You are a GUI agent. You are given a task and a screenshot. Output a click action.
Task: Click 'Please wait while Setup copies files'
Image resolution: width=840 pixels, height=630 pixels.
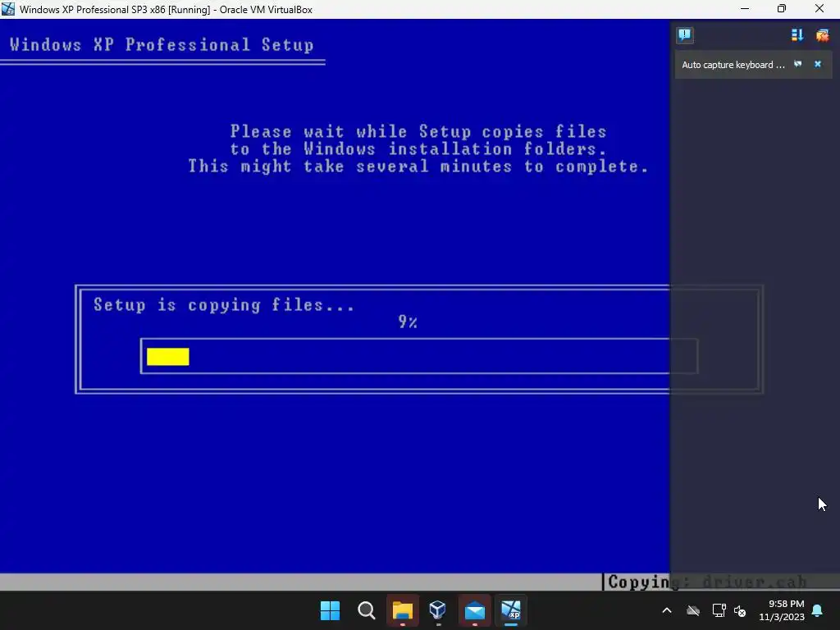point(418,132)
